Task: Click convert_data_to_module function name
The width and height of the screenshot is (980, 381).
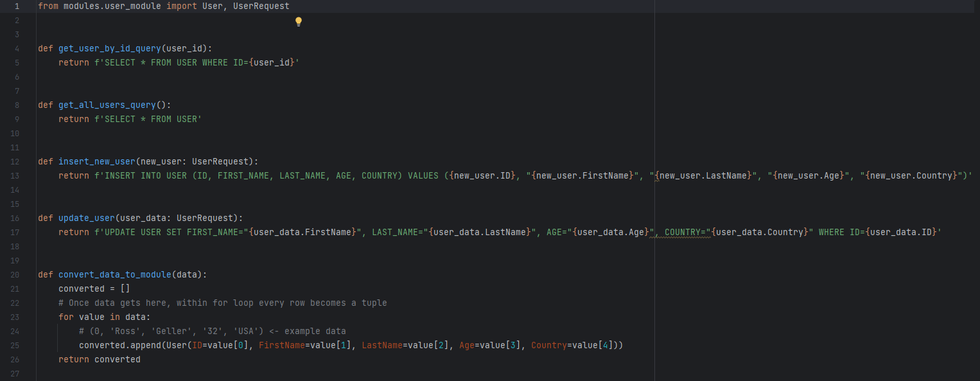Action: pyautogui.click(x=115, y=274)
